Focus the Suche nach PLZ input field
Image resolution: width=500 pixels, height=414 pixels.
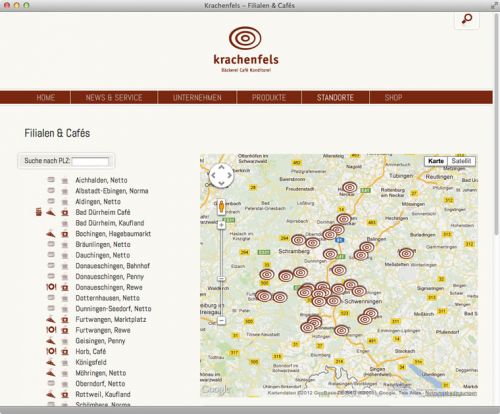tap(90, 161)
